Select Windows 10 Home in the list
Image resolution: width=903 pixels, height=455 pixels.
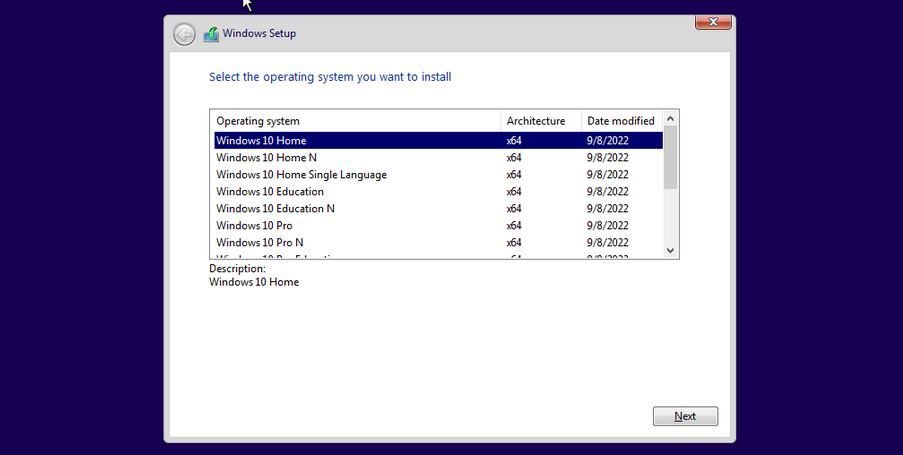[x=438, y=141]
